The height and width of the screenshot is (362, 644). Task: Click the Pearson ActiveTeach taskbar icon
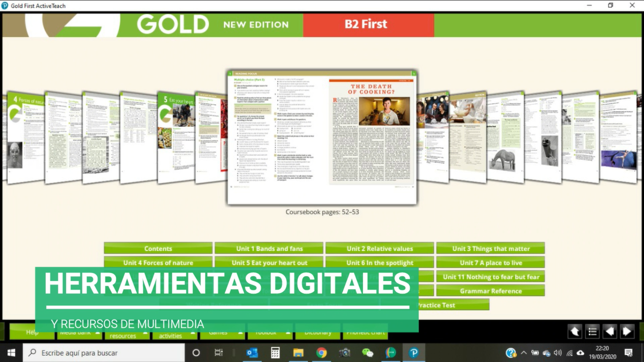tap(414, 353)
